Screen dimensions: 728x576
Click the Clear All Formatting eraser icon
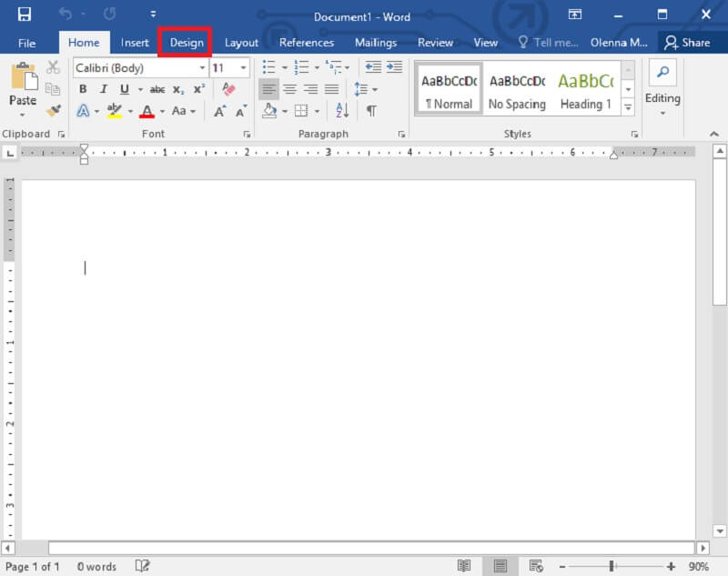[228, 89]
